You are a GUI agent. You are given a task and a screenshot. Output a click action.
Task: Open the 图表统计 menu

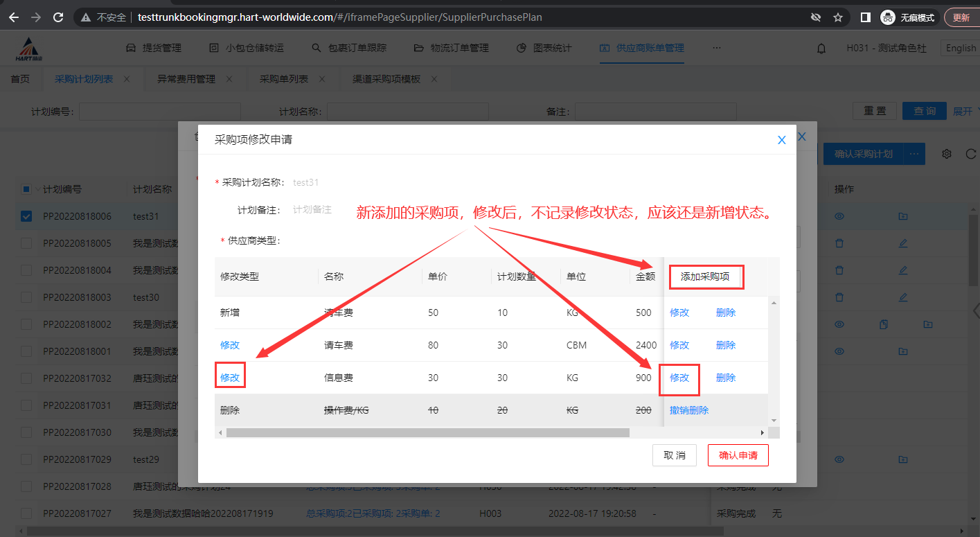tap(544, 48)
